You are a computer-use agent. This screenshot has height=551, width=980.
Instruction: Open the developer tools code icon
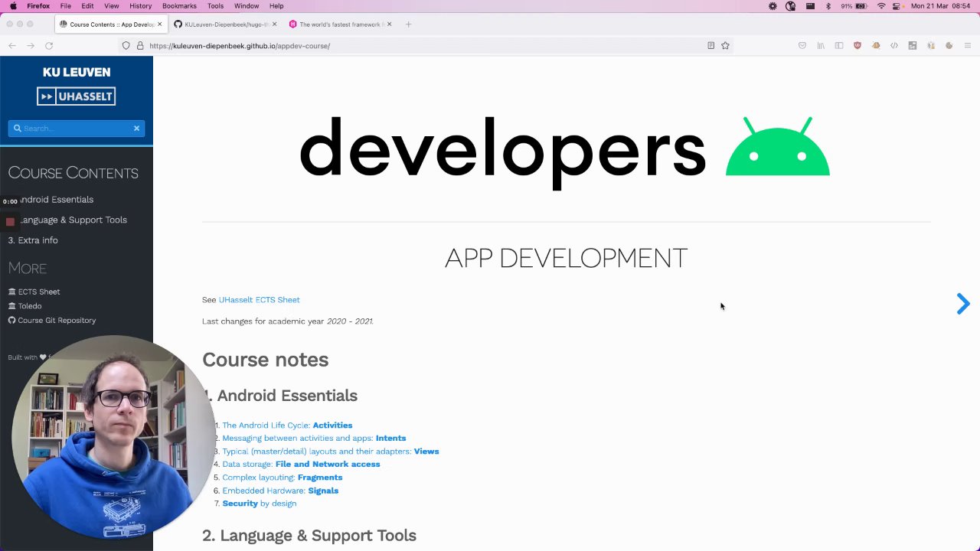click(x=894, y=46)
